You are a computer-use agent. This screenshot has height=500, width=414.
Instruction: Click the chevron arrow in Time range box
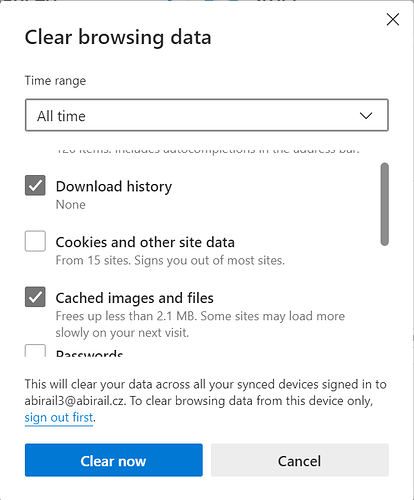tap(366, 116)
